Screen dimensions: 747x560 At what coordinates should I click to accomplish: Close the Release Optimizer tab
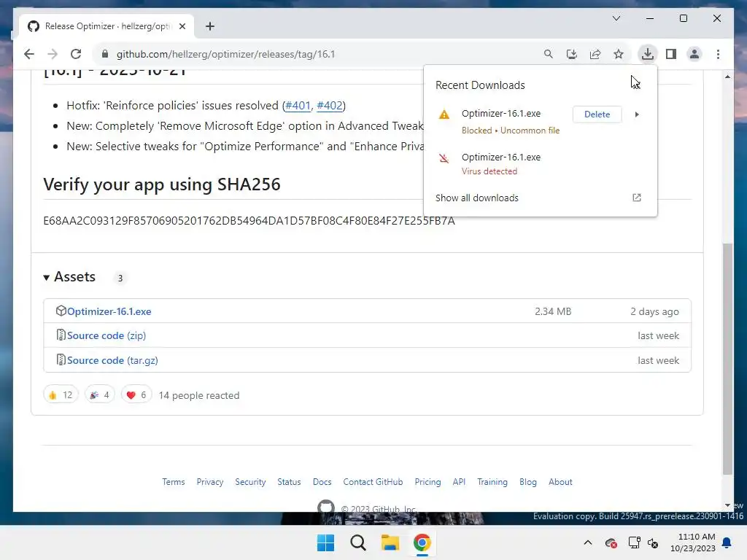pyautogui.click(x=182, y=26)
